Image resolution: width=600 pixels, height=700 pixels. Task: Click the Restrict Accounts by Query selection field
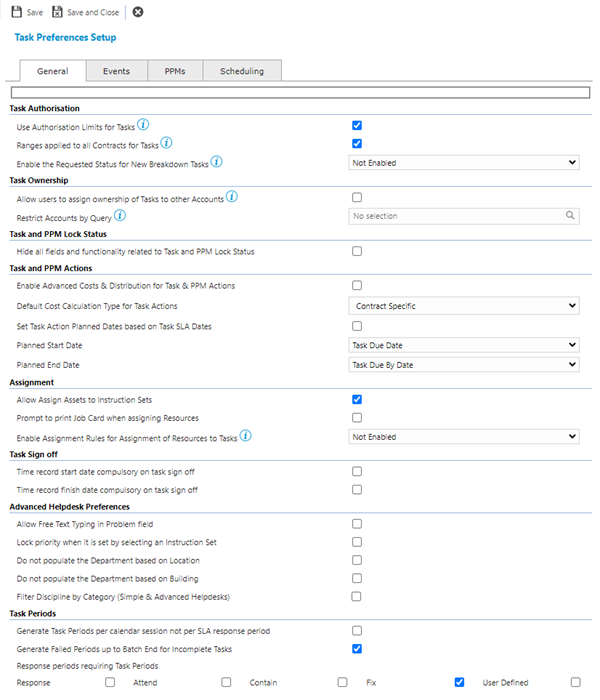coord(455,215)
